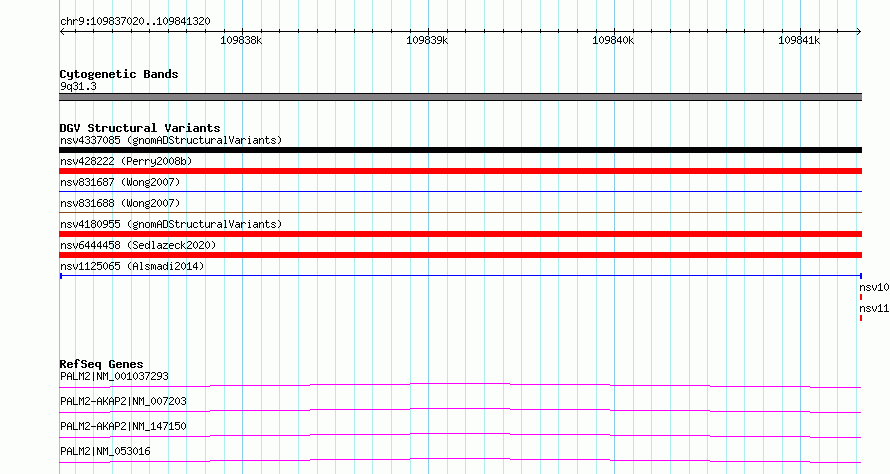This screenshot has height=474, width=890.
Task: Click the black bar for nsv4337085
Action: [x=460, y=150]
